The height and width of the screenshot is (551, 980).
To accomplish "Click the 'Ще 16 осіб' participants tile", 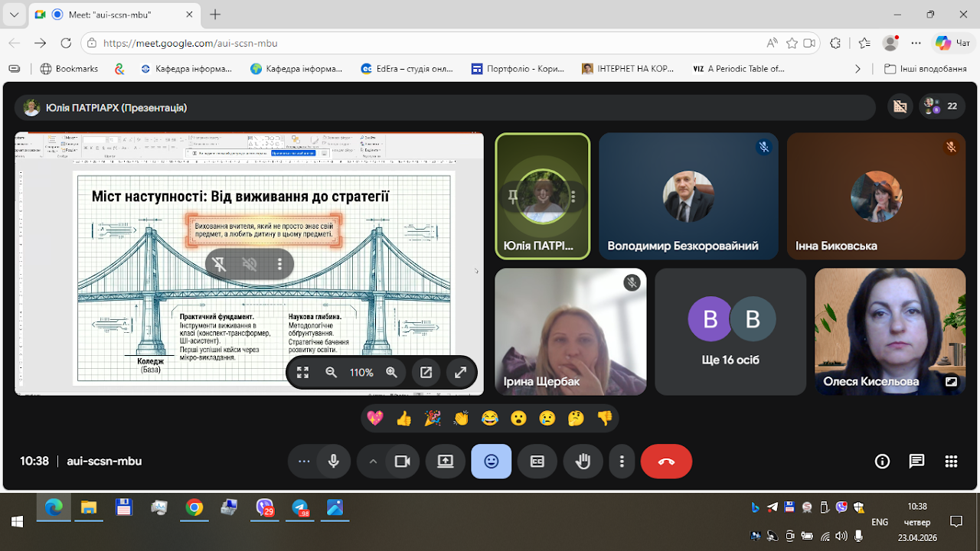I will coord(730,331).
